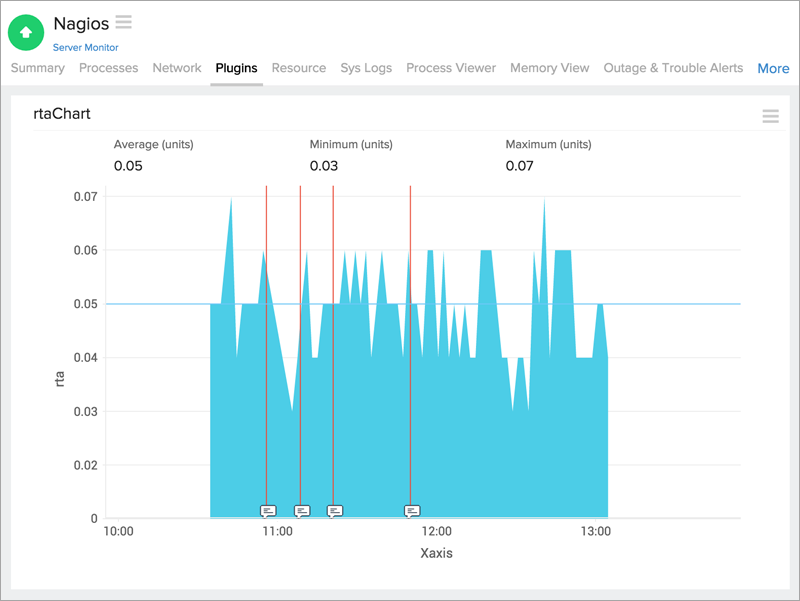The height and width of the screenshot is (601, 800).
Task: Select the currently active Plugins tab
Action: point(237,68)
